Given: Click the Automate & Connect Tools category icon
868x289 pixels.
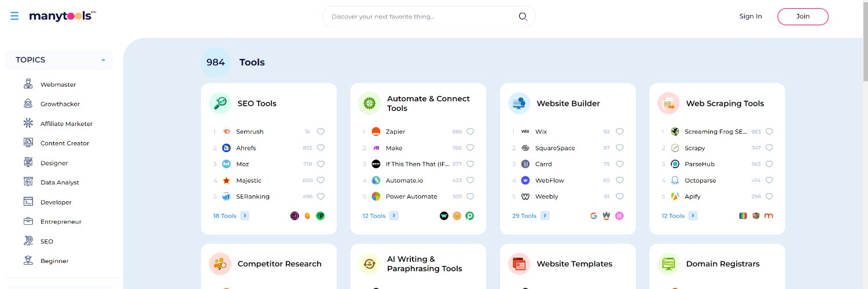Looking at the screenshot, I should pyautogui.click(x=369, y=103).
